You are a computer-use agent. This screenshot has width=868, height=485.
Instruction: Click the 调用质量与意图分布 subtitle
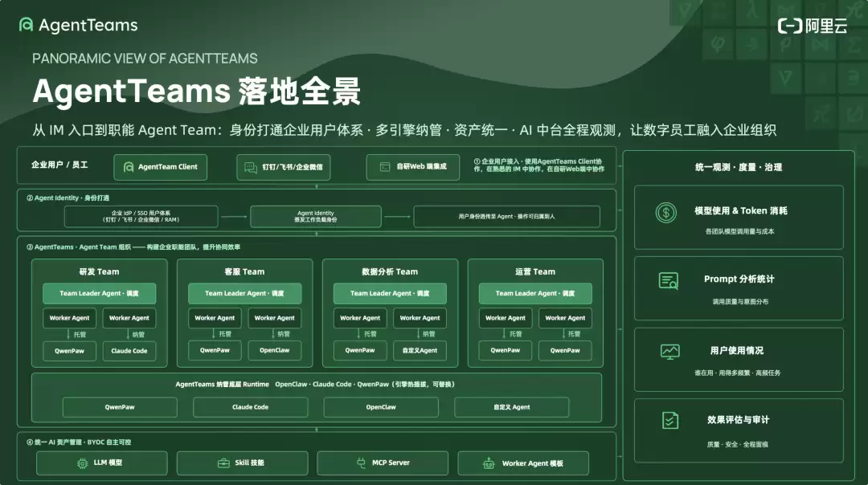740,302
